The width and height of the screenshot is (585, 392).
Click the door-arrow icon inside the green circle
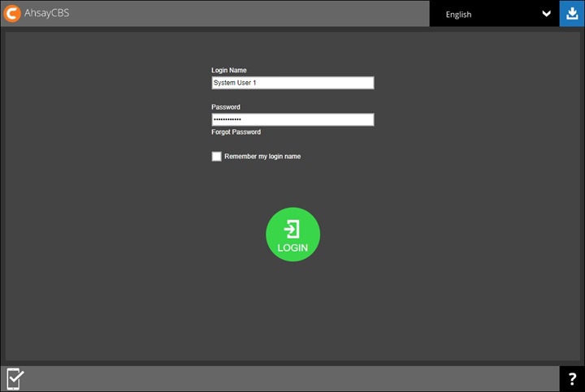coord(292,229)
